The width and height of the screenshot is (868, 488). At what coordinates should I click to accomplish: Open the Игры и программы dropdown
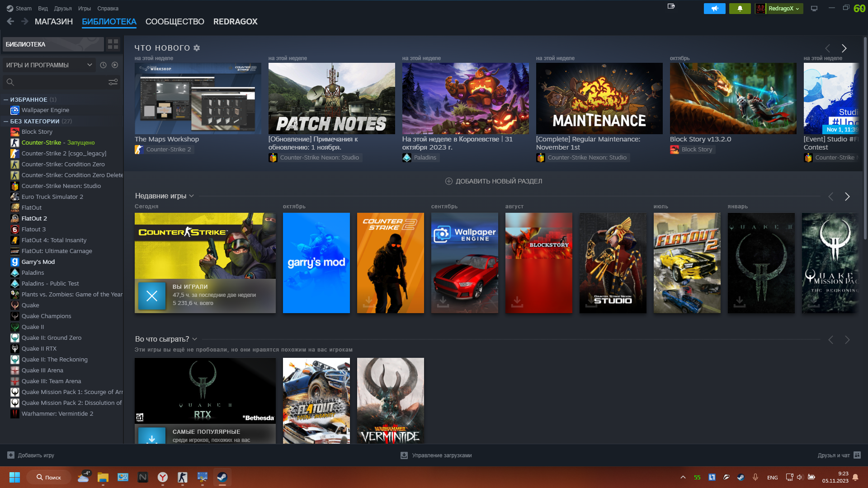coord(49,65)
